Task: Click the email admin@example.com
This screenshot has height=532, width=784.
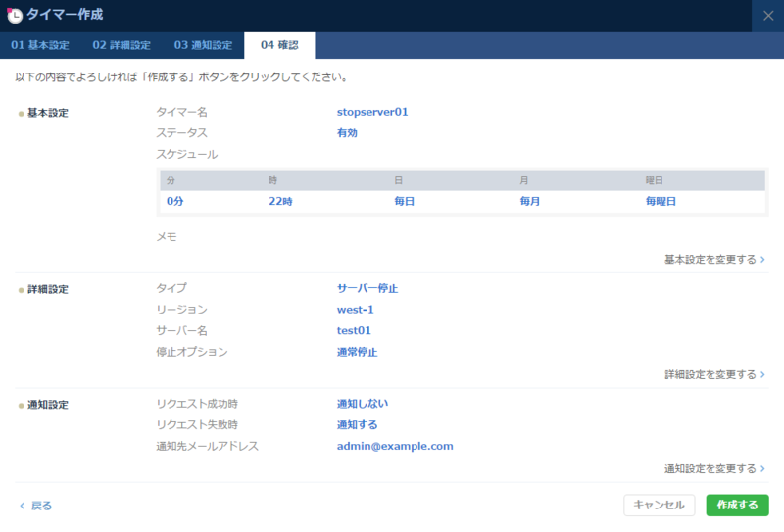Action: 395,446
